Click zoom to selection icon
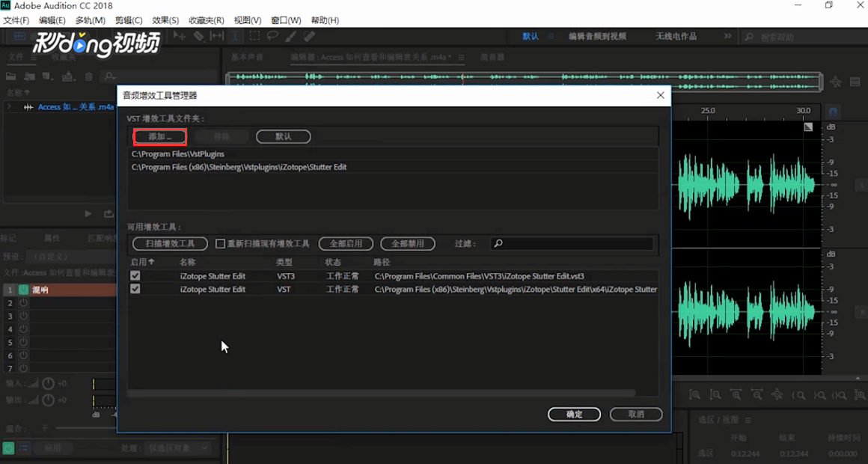 840,395
